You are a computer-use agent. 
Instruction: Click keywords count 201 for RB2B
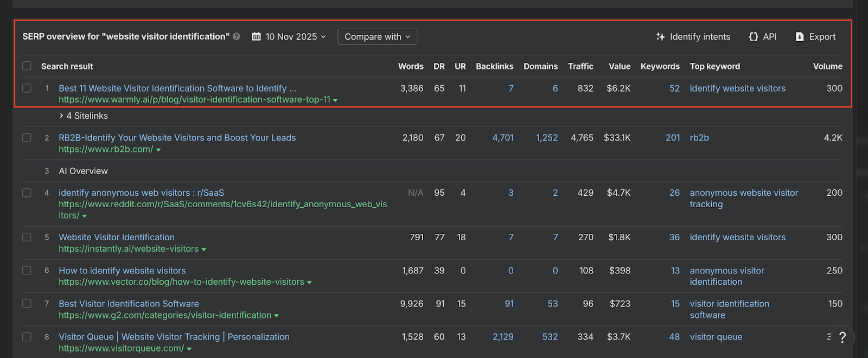(x=673, y=138)
